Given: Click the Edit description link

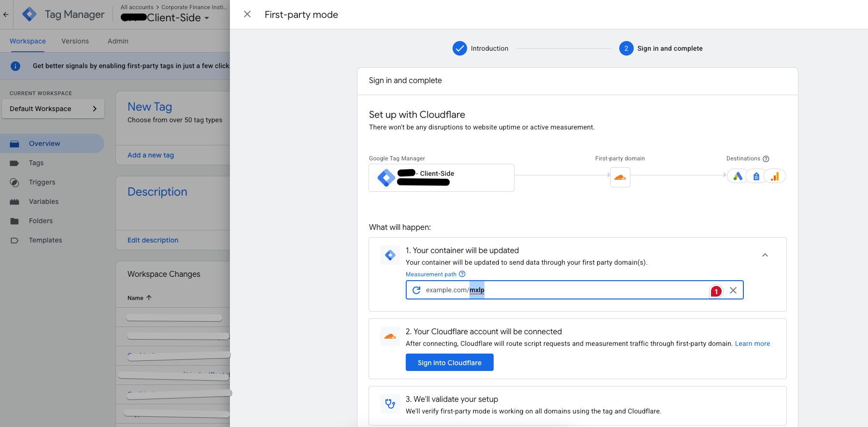Looking at the screenshot, I should [x=153, y=240].
